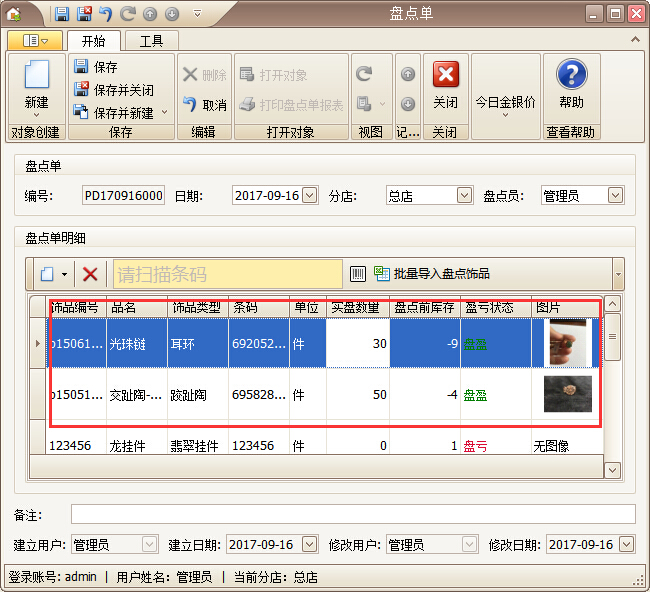Open the 日期 date dropdown
Viewport: 650px width, 592px height.
[309, 196]
